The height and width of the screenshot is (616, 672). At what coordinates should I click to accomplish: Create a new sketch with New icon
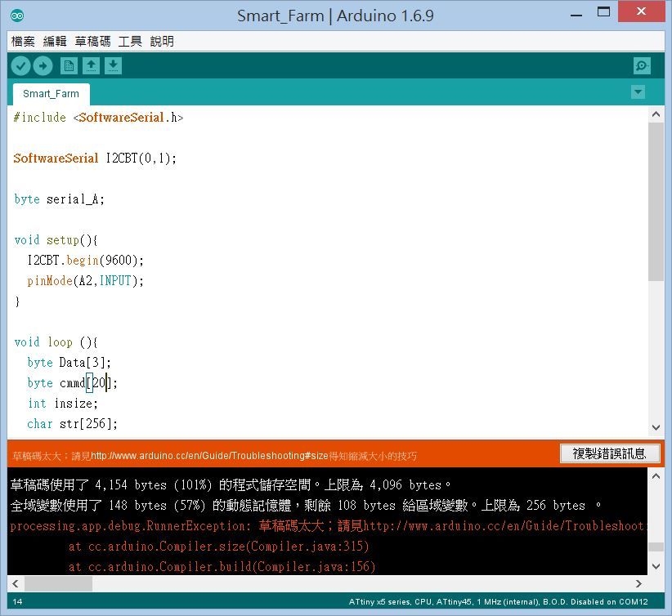tap(69, 66)
